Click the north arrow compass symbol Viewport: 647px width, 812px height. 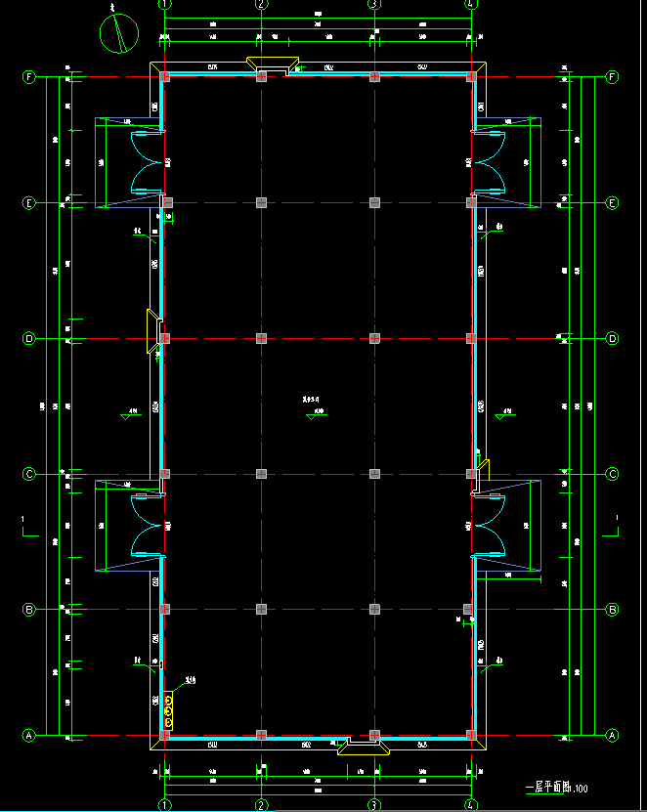119,34
